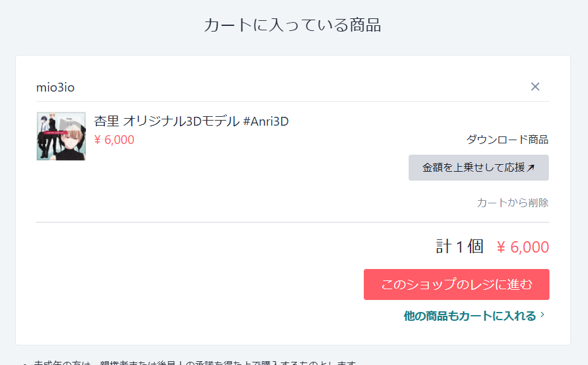Click the arrow icon in the boost button

pyautogui.click(x=531, y=168)
